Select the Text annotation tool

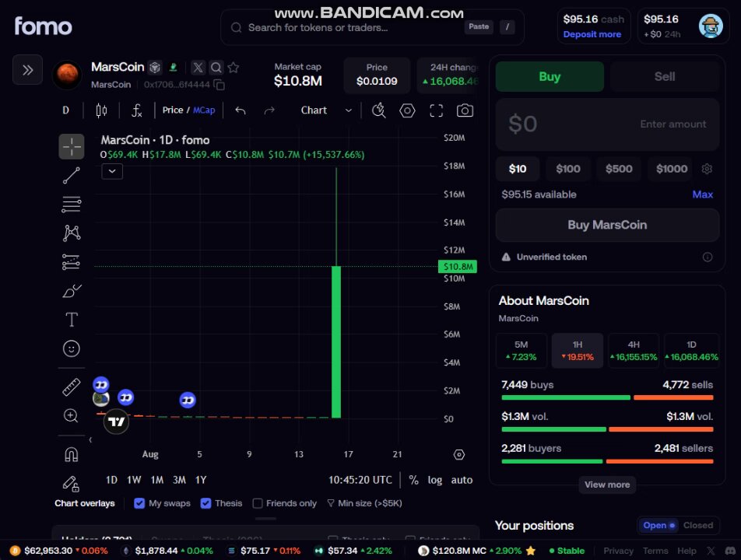point(72,320)
